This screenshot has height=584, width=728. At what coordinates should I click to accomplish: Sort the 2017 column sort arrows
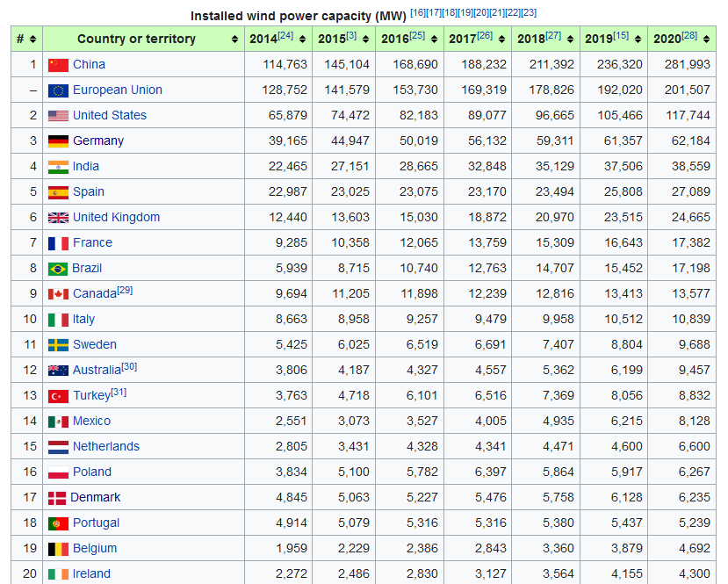504,40
